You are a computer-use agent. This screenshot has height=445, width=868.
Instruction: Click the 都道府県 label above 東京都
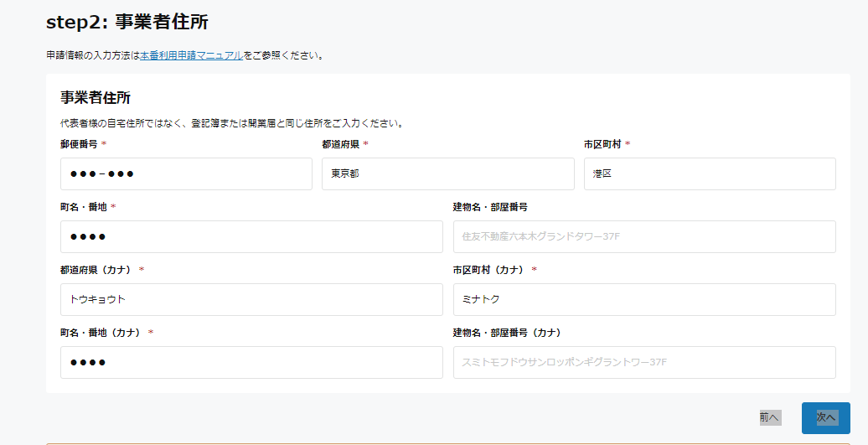coord(340,144)
